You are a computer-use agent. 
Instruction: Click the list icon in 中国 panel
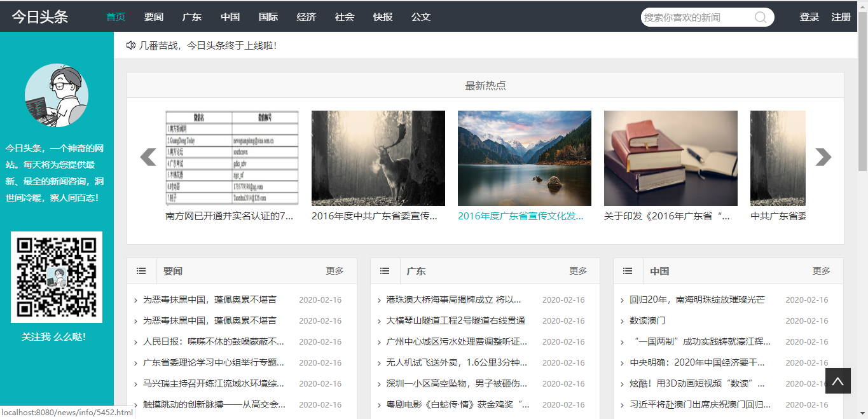coord(628,271)
